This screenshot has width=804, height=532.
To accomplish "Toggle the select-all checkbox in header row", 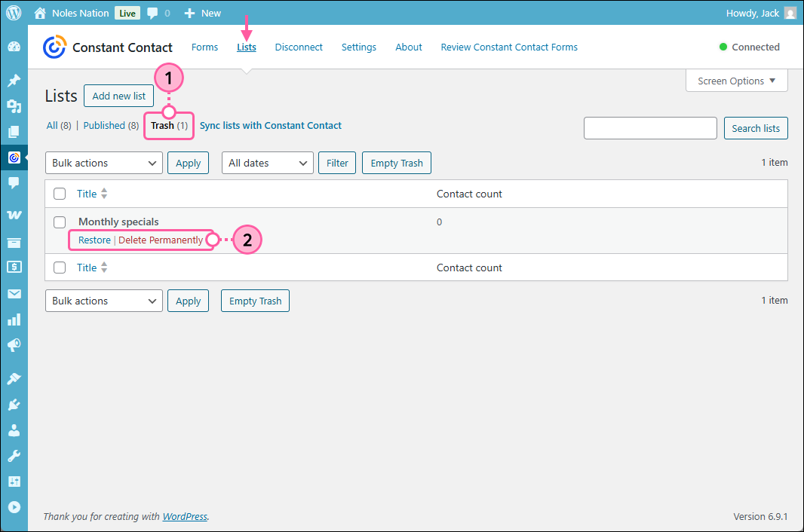I will 60,194.
